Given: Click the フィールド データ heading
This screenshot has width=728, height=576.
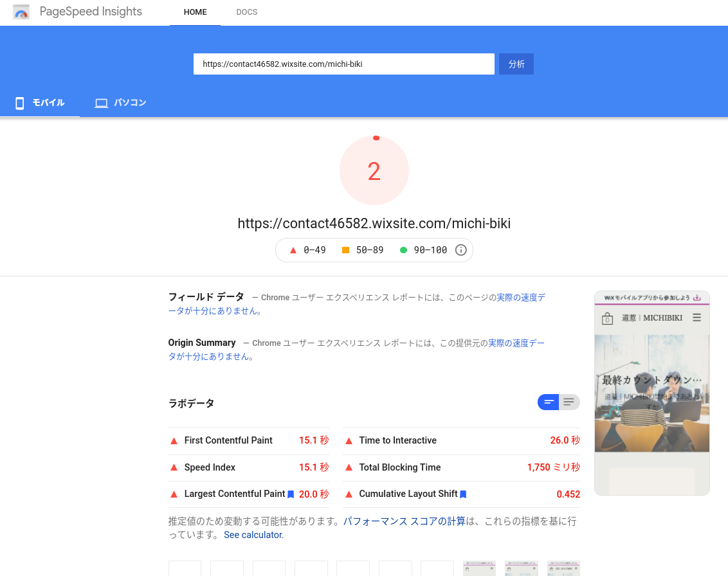Looking at the screenshot, I should coord(206,296).
